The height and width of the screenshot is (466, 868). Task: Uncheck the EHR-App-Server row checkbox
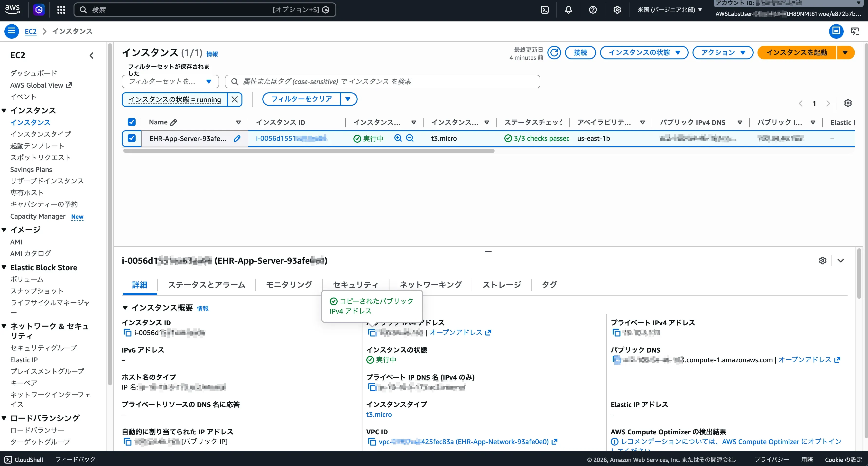[131, 138]
